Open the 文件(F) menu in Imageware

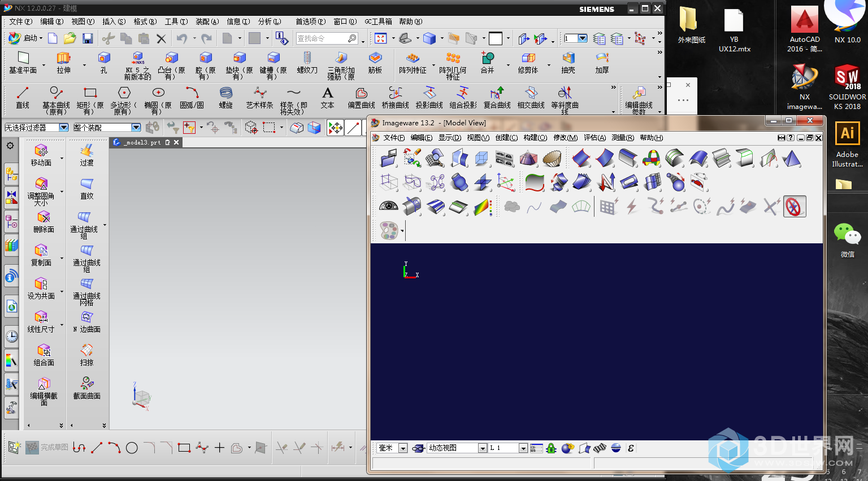click(x=394, y=138)
